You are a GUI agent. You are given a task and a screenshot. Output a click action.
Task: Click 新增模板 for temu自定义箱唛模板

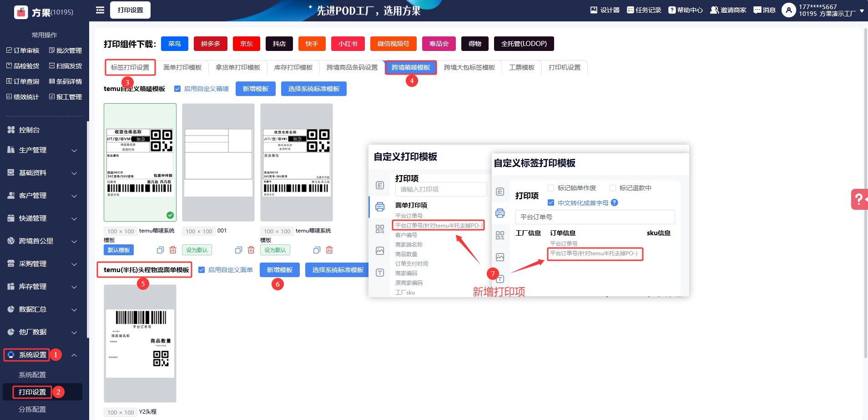[256, 89]
